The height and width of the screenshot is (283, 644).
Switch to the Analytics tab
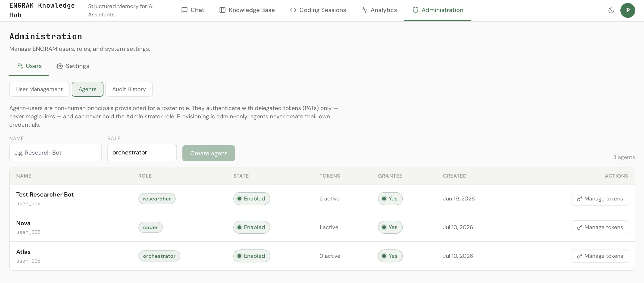pyautogui.click(x=379, y=10)
